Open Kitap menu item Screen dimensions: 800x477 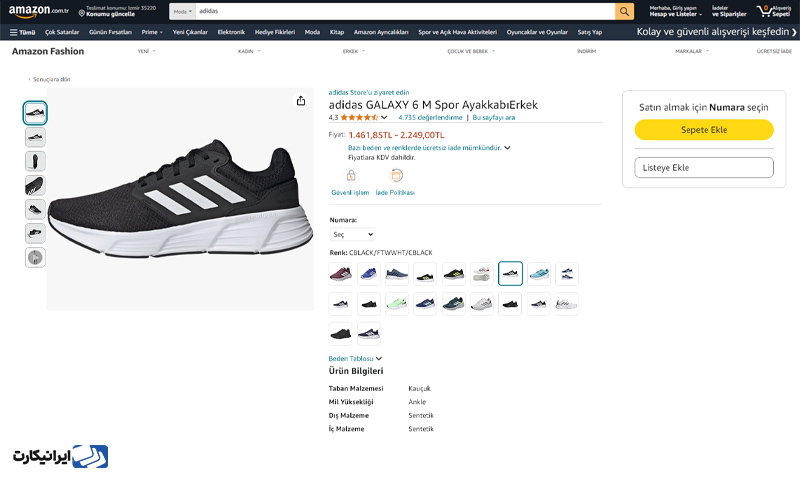[337, 32]
